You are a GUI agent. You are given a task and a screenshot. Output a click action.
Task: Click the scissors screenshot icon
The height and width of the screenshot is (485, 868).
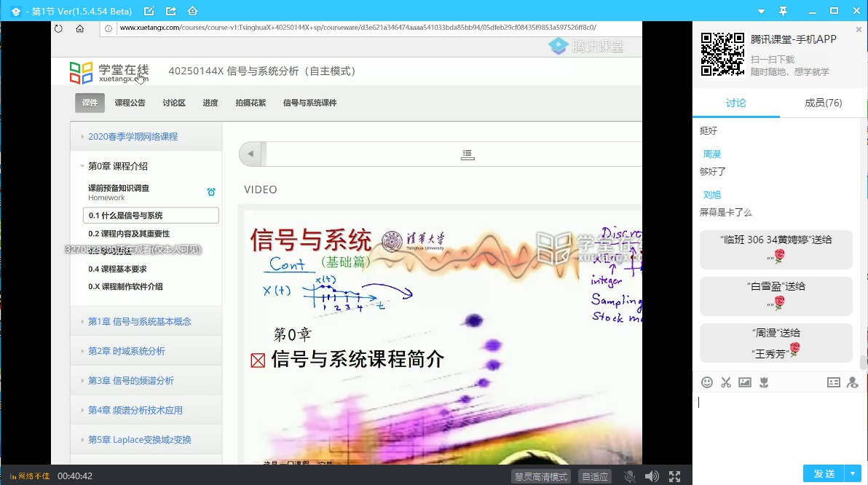tap(726, 382)
